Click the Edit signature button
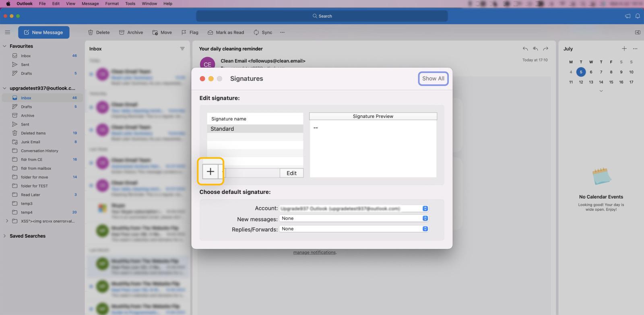The image size is (644, 315). tap(291, 173)
